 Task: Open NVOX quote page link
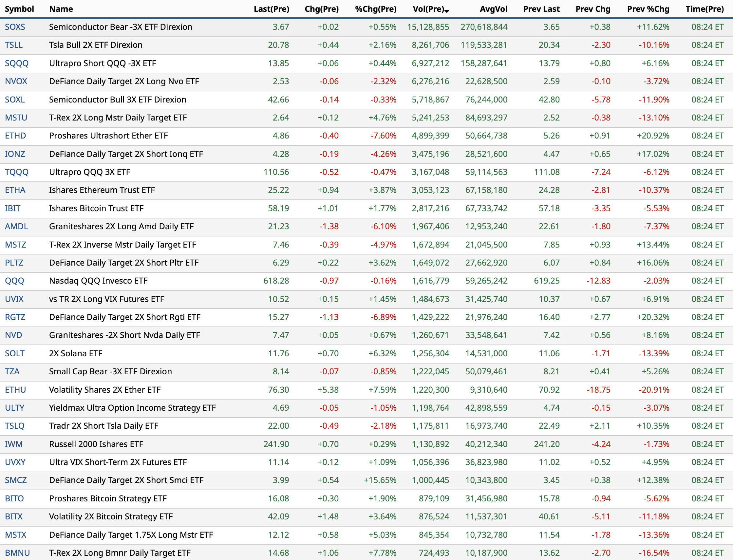pos(16,81)
